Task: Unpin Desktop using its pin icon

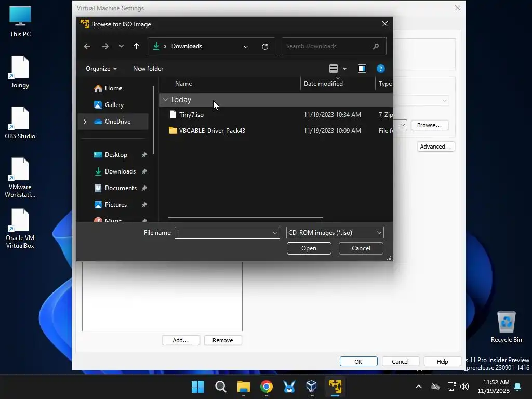Action: pos(144,155)
